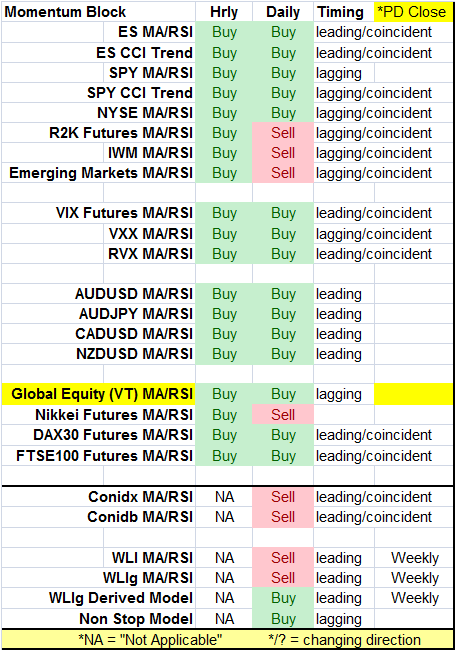Select Nikkei Futures Daily Sell cell
This screenshot has width=456, height=651.
click(x=283, y=415)
